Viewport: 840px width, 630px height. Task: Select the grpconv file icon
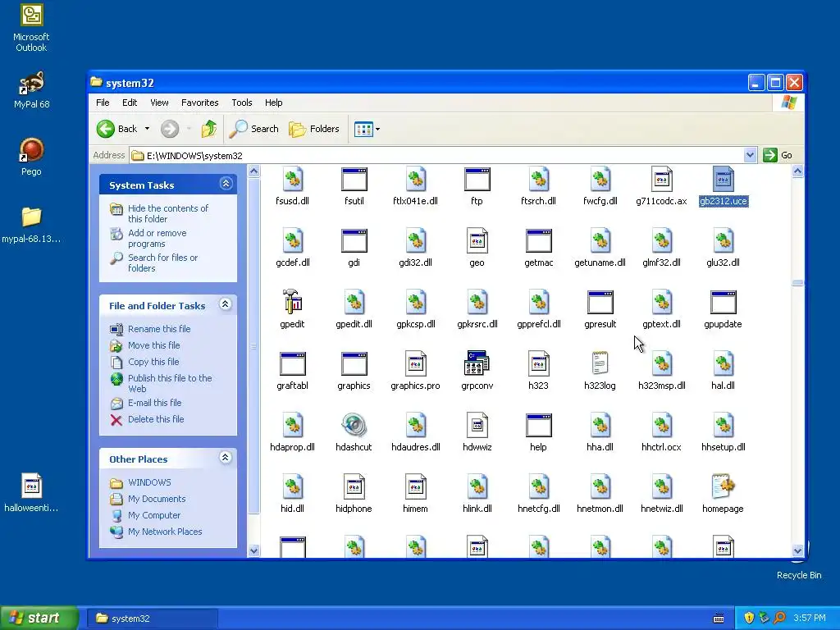tap(477, 363)
